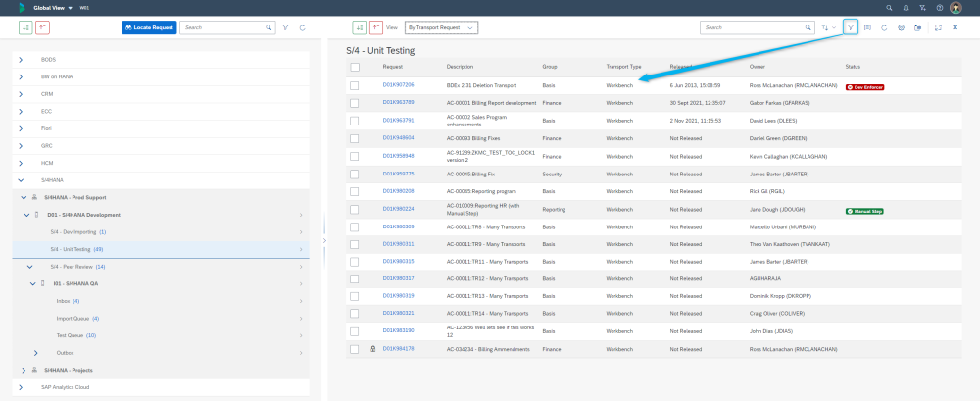Screen dimensions: 980x401
Task: Open request link D01K963789
Action: click(x=398, y=102)
